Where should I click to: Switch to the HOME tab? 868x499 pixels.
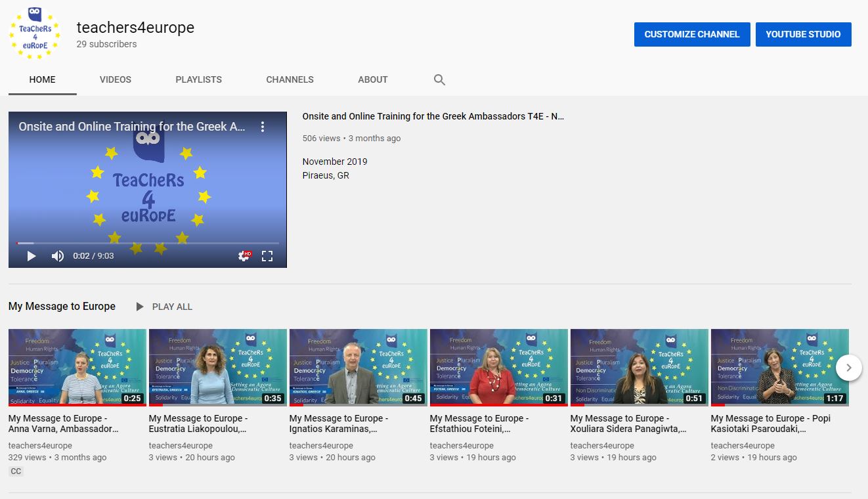[x=43, y=79]
